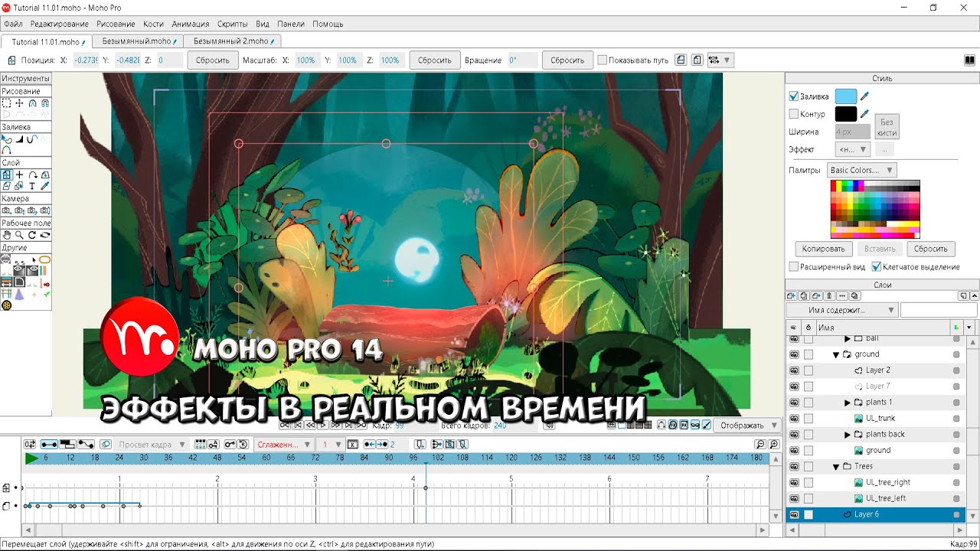
Task: Select the Select Points tool
Action: [7, 103]
